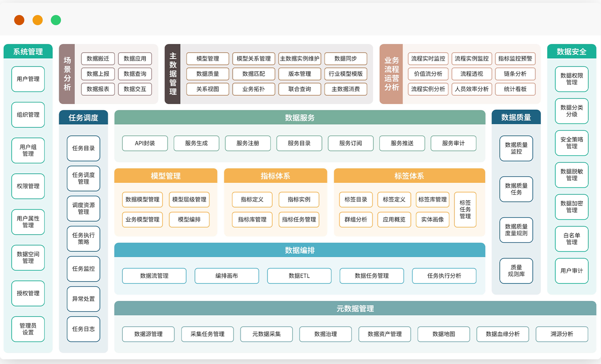This screenshot has width=601, height=364.
Task: Click the red window dot
Action: pos(19,20)
